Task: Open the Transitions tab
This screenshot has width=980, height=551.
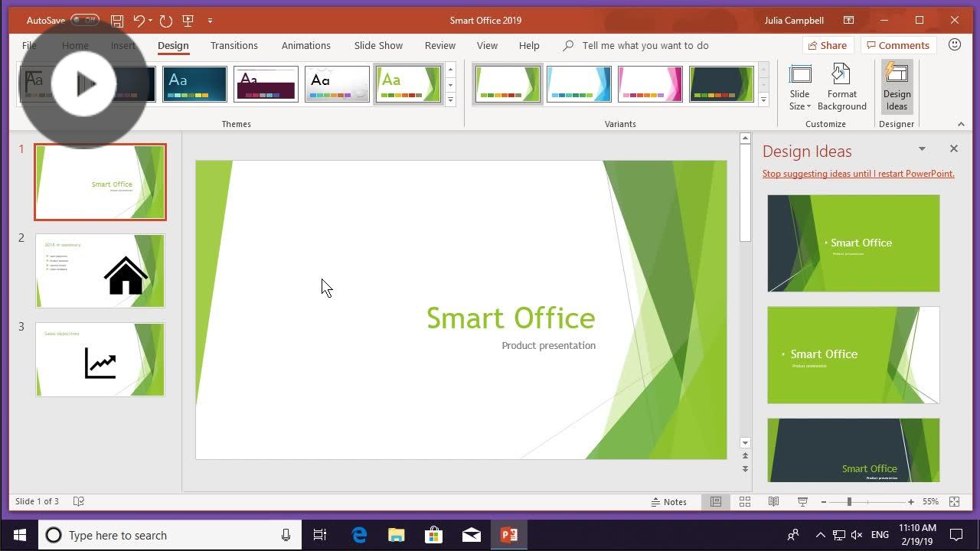Action: click(x=234, y=46)
